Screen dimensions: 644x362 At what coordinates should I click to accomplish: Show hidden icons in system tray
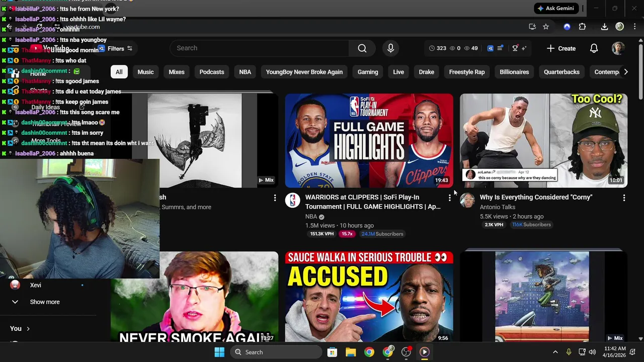[555, 352]
